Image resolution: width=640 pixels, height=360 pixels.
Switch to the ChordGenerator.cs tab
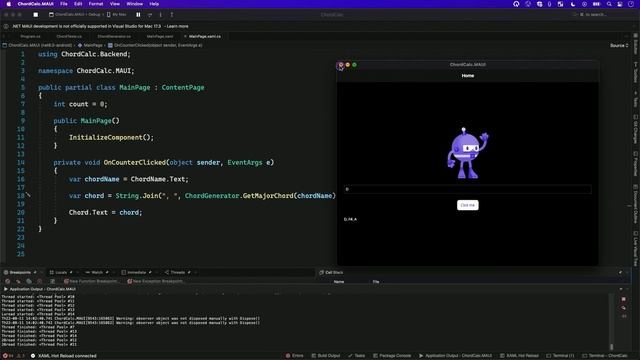click(114, 36)
